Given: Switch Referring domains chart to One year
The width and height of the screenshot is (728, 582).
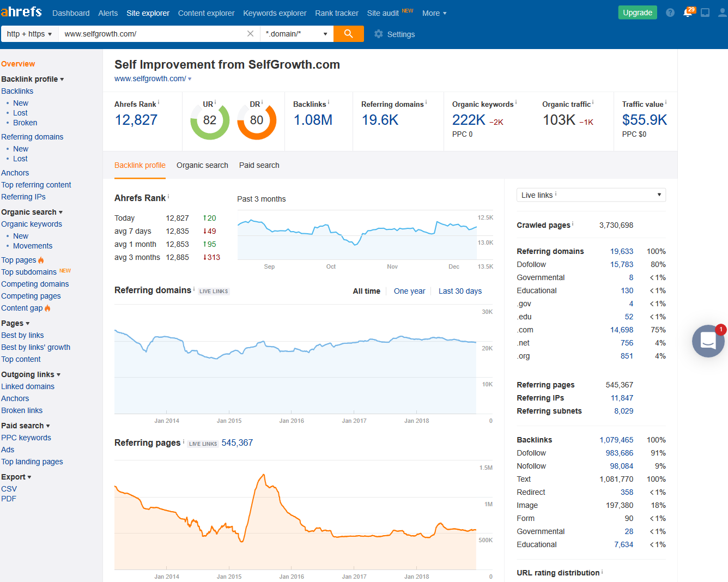Looking at the screenshot, I should coord(409,291).
